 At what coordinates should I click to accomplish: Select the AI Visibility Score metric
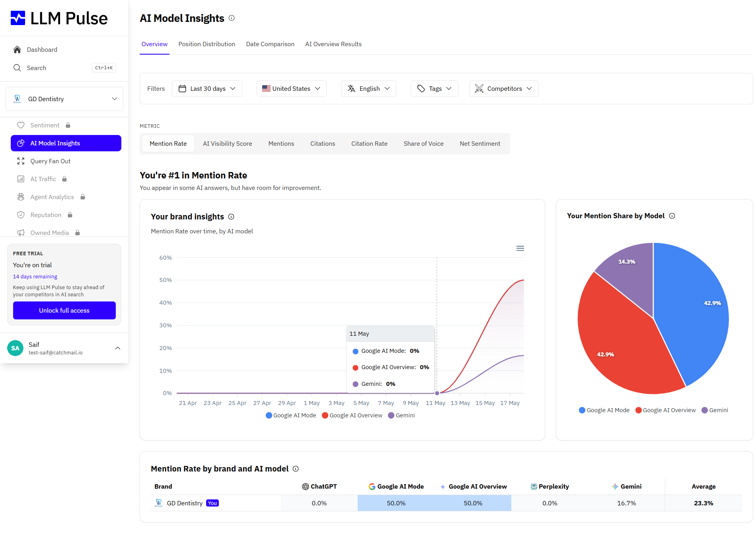[228, 143]
